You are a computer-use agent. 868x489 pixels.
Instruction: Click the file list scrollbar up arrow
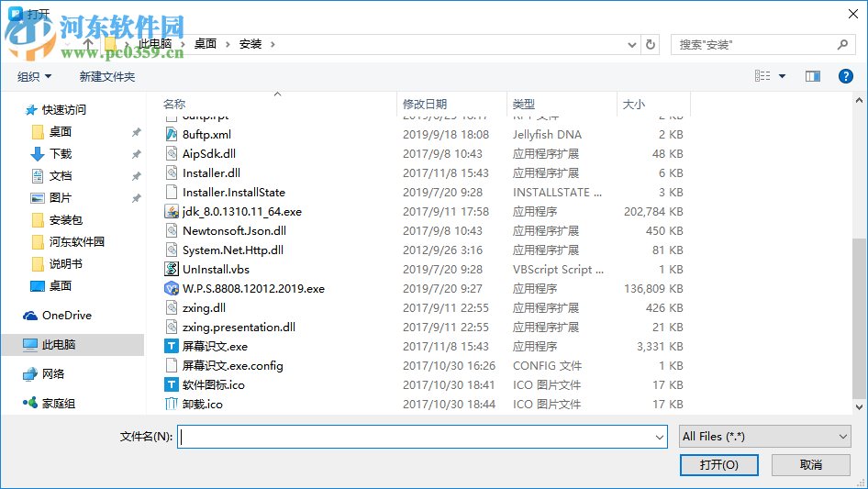click(859, 101)
